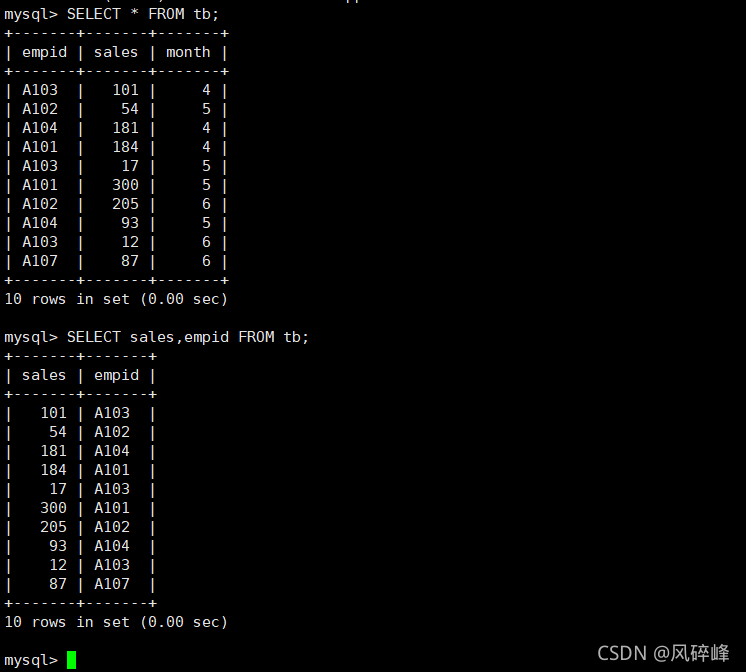The width and height of the screenshot is (746, 672).
Task: Click the sales header in first table
Action: point(116,52)
